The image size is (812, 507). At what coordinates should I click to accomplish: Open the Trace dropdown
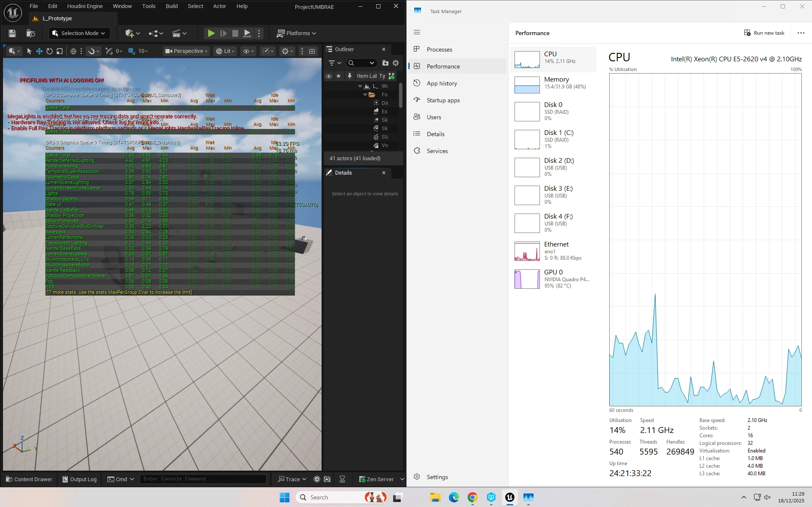coord(292,479)
